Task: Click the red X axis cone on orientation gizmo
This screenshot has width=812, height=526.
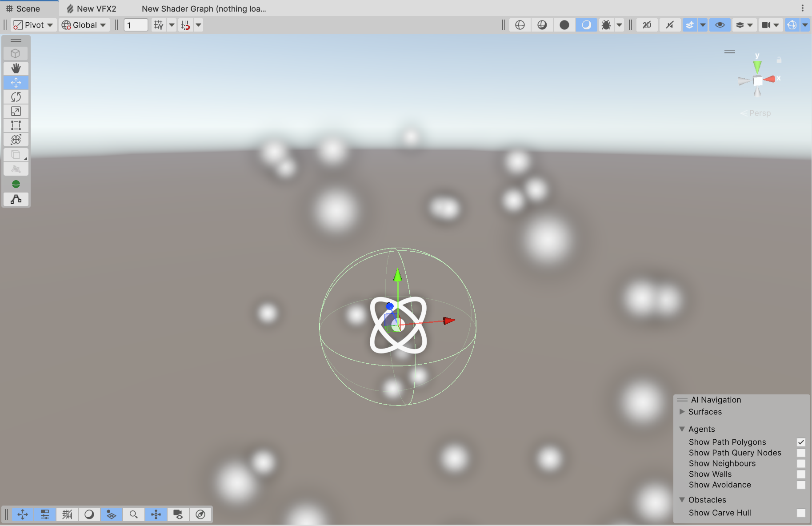Action: click(770, 79)
